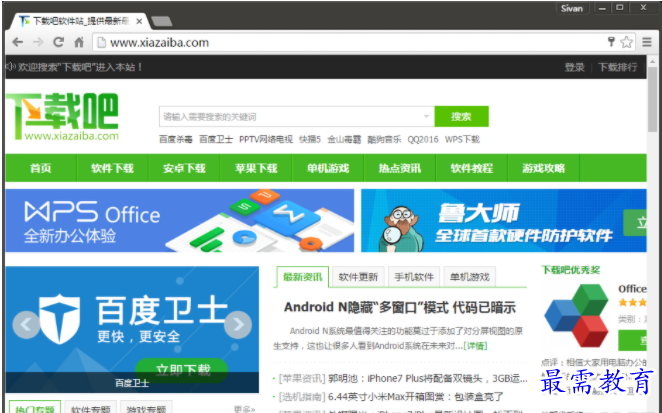Open the Chrome hamburger menu
The width and height of the screenshot is (662, 413).
pos(646,42)
